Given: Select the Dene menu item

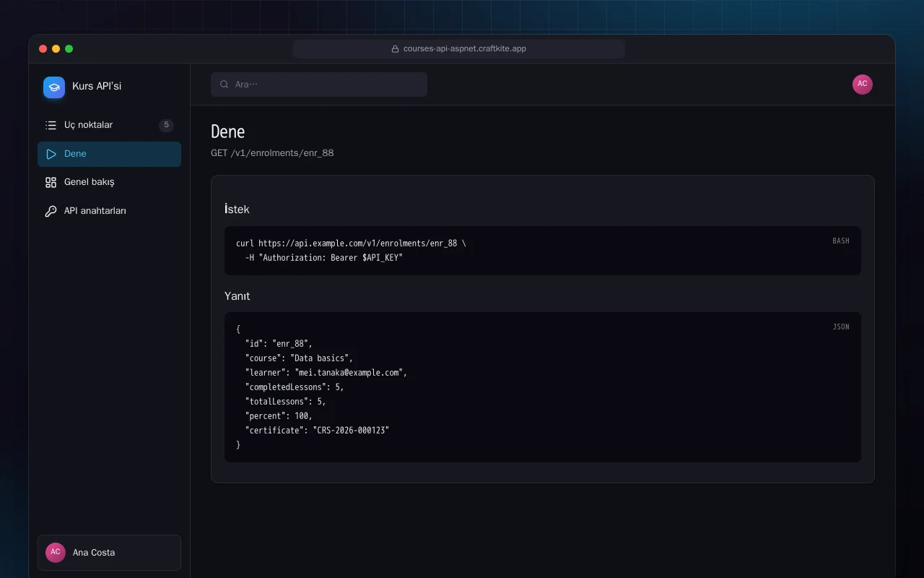Looking at the screenshot, I should 109,154.
